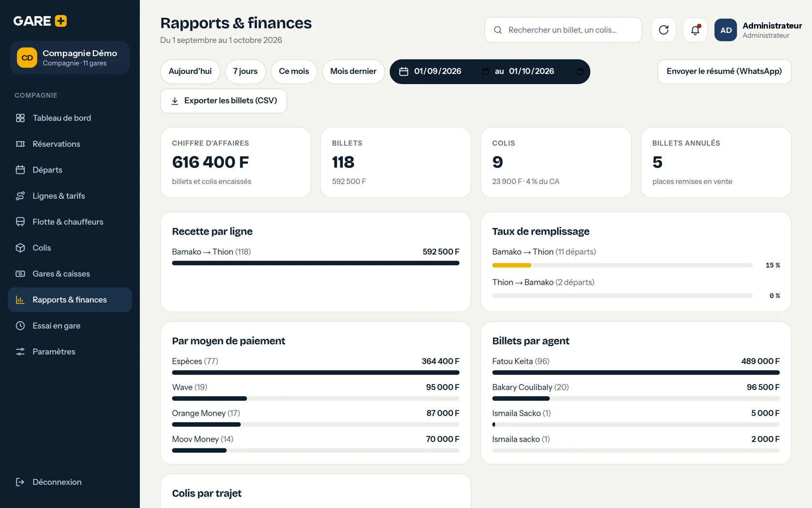Click the Colis box icon
This screenshot has height=508, width=812.
pos(20,248)
